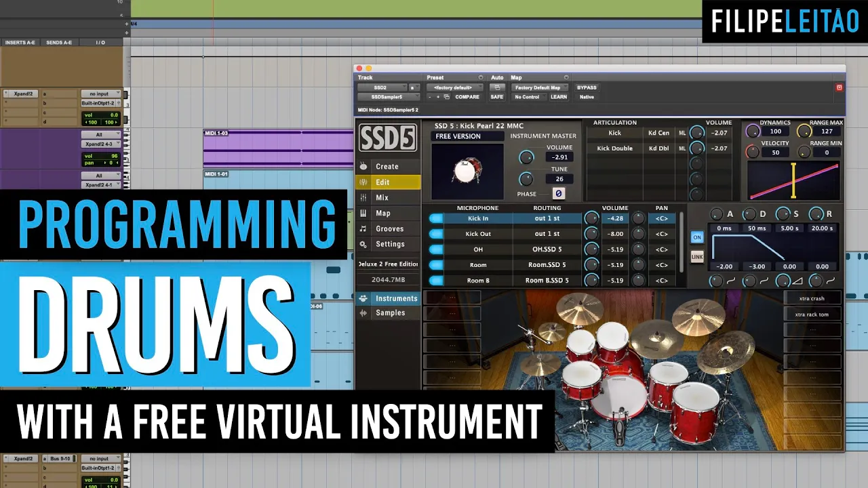This screenshot has height=488, width=868.
Task: Toggle the plug-in BYPASS button
Action: pyautogui.click(x=587, y=87)
